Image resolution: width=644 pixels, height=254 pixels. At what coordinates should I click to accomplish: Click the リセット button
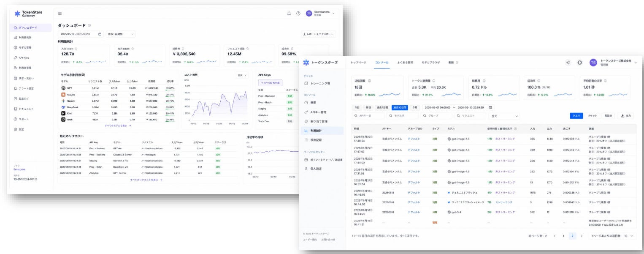click(592, 116)
